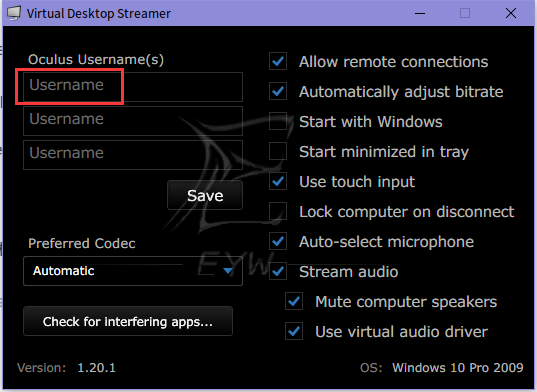Enable Lock computer on disconnect
The height and width of the screenshot is (392, 537).
(x=278, y=211)
